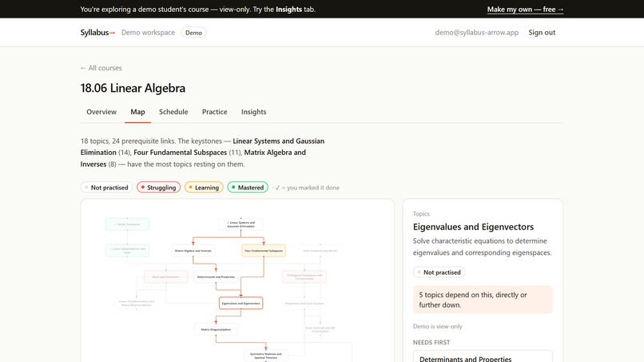The height and width of the screenshot is (362, 644).
Task: Click the demo@syllabus-arrow.app email address
Action: coord(477,33)
